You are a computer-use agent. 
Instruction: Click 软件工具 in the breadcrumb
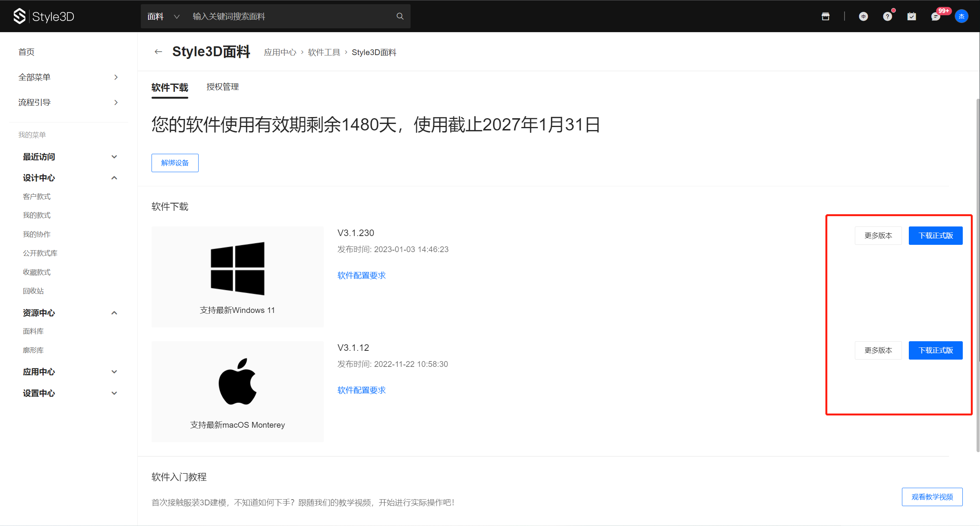[x=324, y=52]
